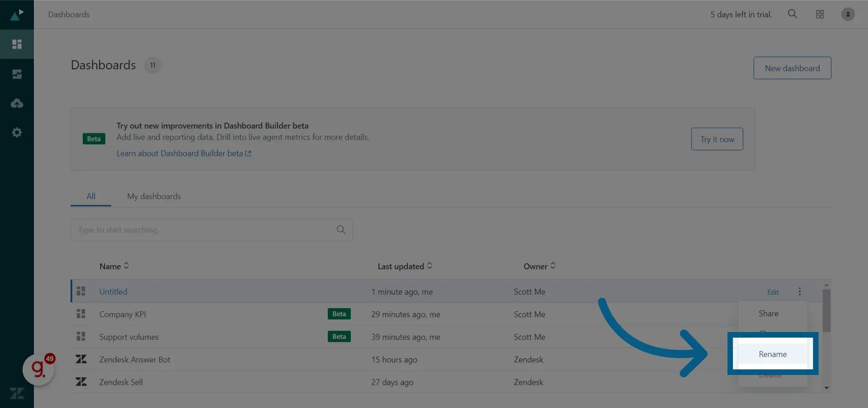Screen dimensions: 868x408
Task: Open the three-dot menu for Untitled row
Action: [799, 291]
